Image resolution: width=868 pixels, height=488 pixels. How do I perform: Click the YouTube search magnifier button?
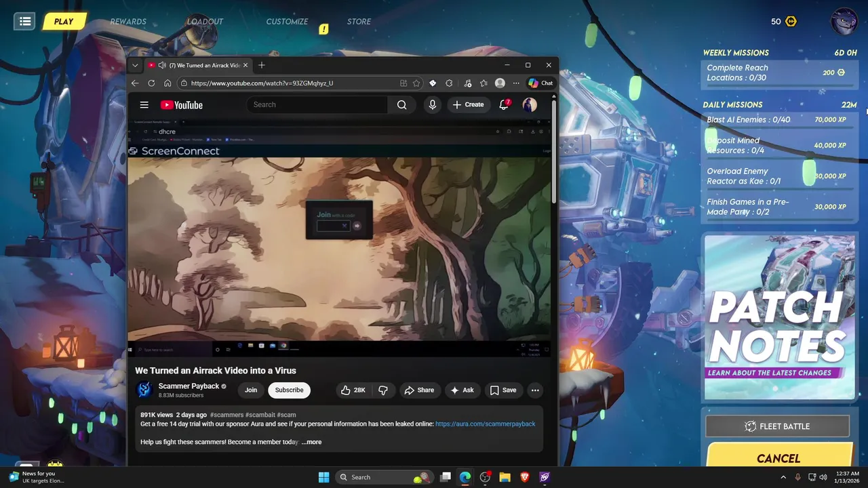pyautogui.click(x=402, y=104)
